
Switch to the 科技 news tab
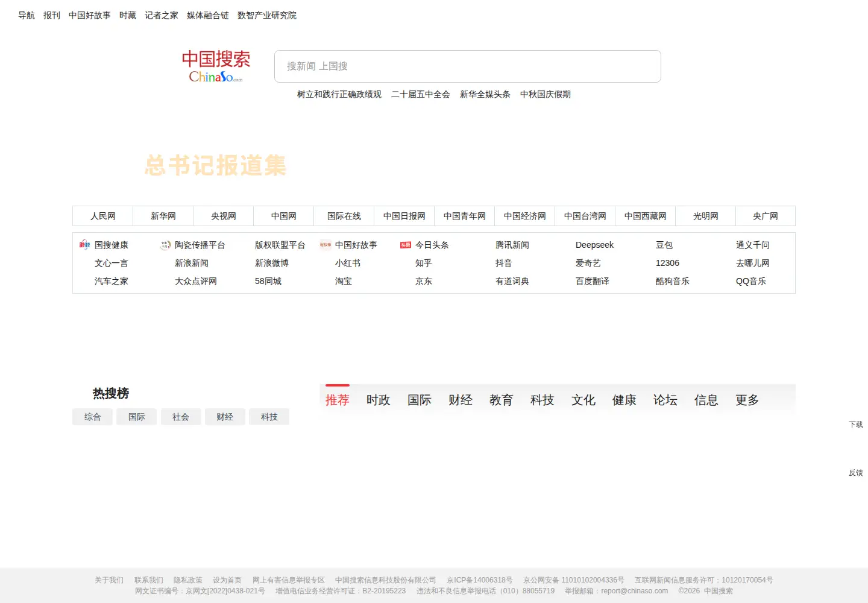[x=542, y=400]
